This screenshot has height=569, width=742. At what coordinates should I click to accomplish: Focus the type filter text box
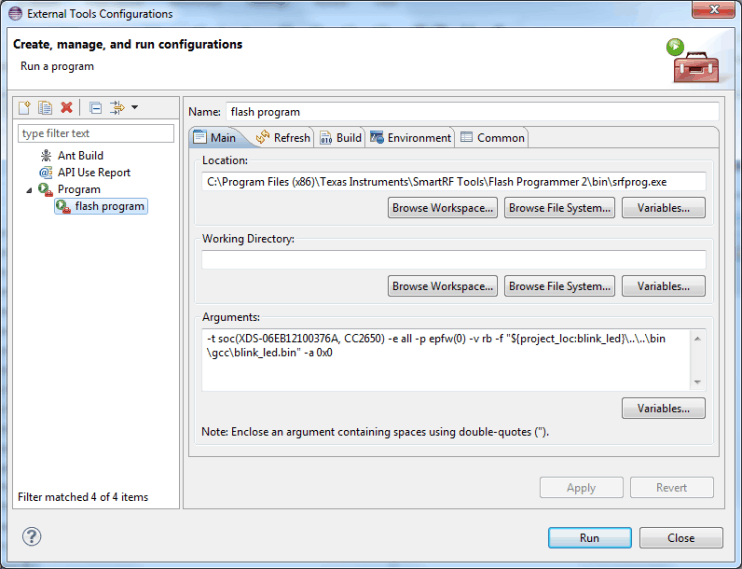coord(96,133)
